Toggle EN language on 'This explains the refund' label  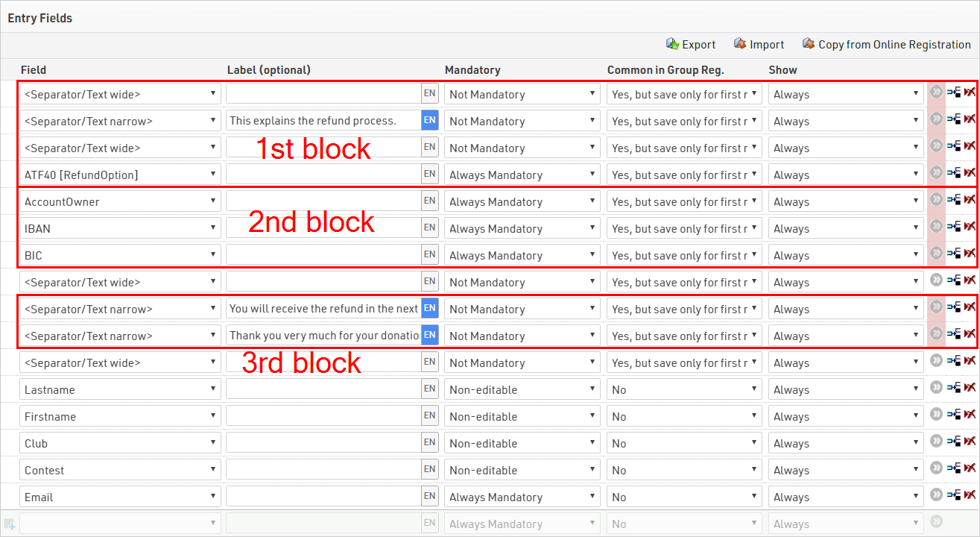[x=430, y=120]
